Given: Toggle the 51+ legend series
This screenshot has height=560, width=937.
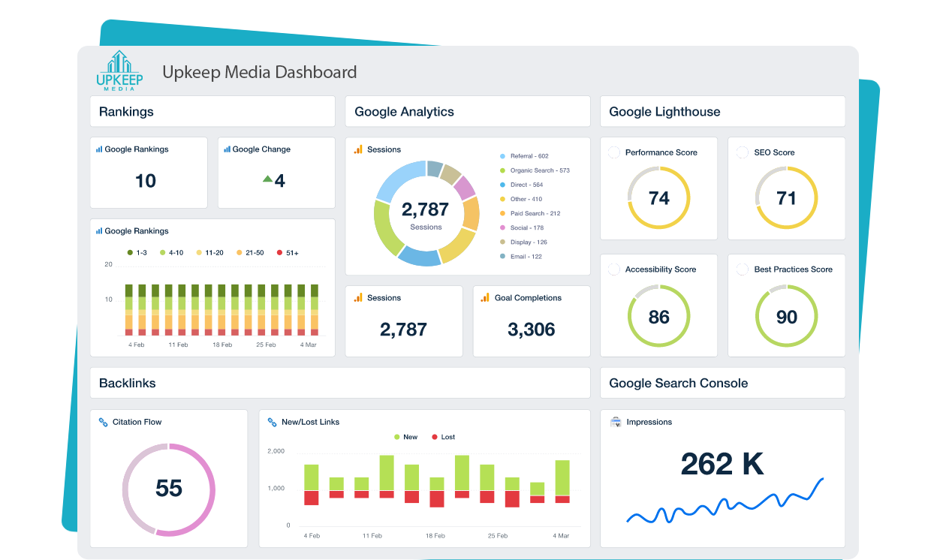Looking at the screenshot, I should tap(288, 253).
